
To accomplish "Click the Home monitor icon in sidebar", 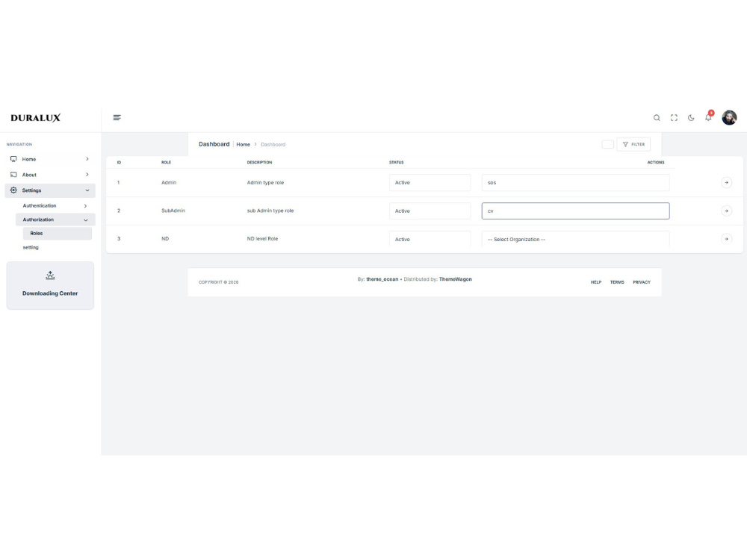I will coord(13,159).
